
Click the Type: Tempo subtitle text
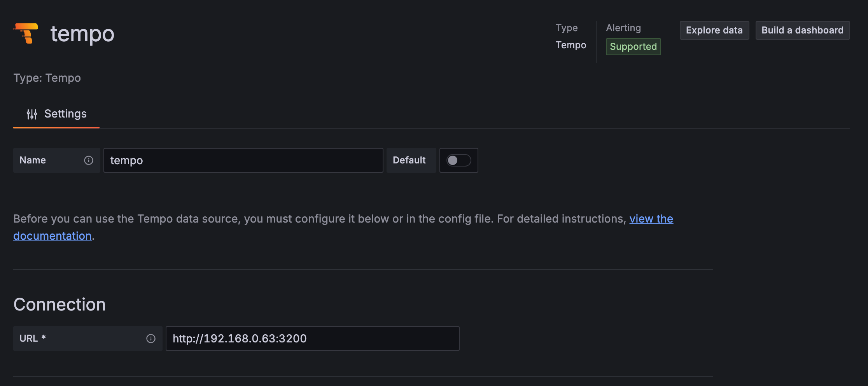coord(47,78)
